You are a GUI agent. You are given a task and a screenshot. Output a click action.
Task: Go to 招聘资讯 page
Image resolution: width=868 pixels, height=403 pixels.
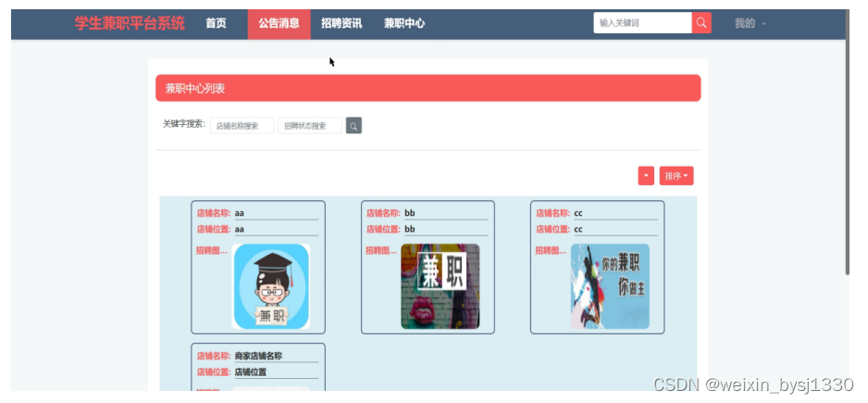pos(341,23)
